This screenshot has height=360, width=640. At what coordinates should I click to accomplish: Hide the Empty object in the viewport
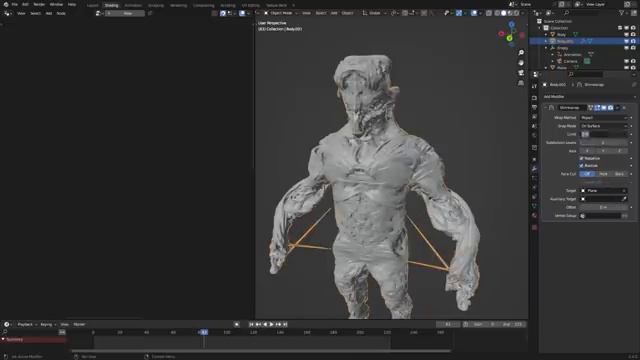click(627, 48)
